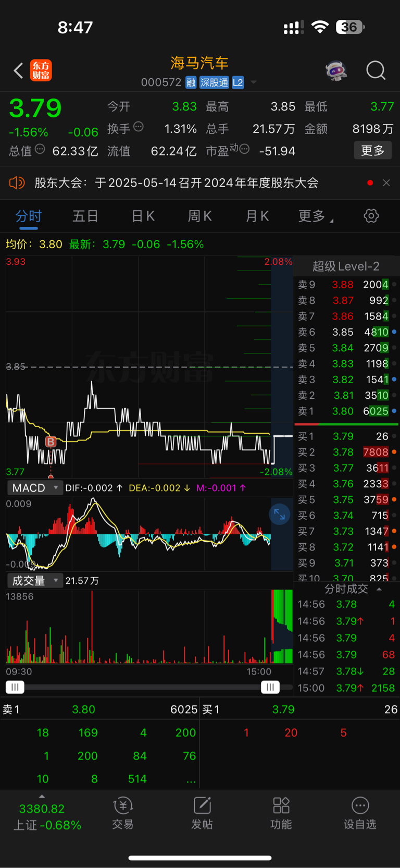Open the robot assistant icon
This screenshot has width=400, height=868.
click(x=336, y=70)
